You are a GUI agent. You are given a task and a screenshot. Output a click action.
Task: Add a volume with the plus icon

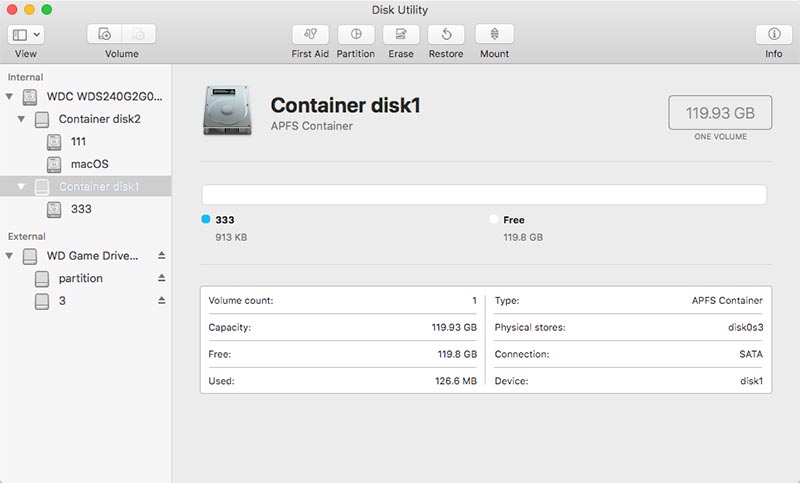[106, 34]
